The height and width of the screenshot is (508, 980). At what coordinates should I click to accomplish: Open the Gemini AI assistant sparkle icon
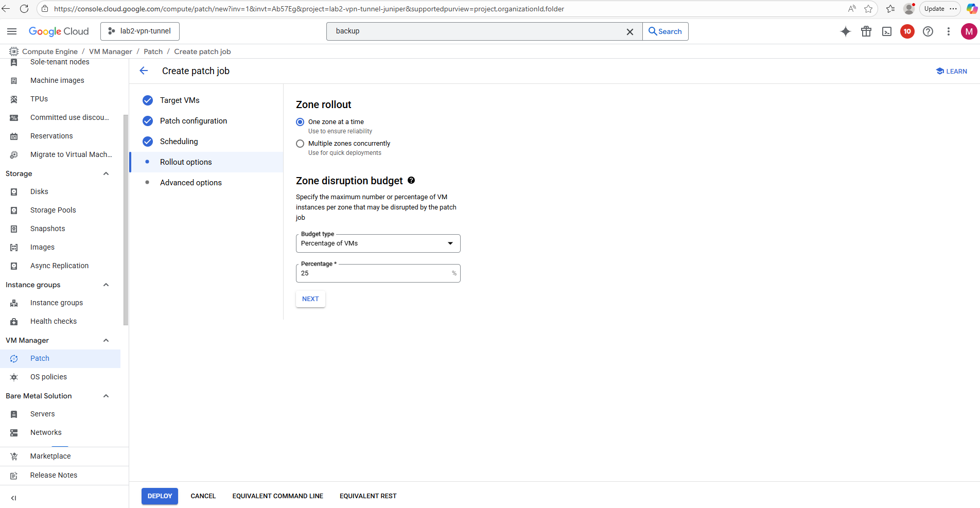[845, 31]
